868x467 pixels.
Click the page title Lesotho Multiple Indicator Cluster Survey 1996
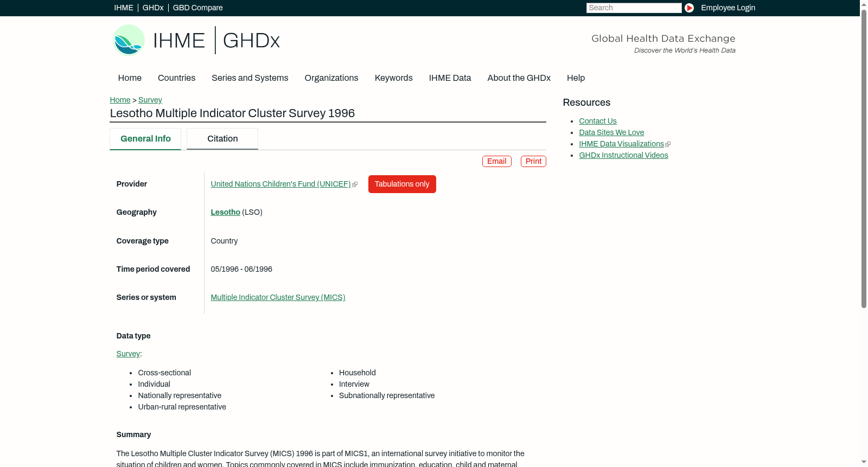point(232,113)
